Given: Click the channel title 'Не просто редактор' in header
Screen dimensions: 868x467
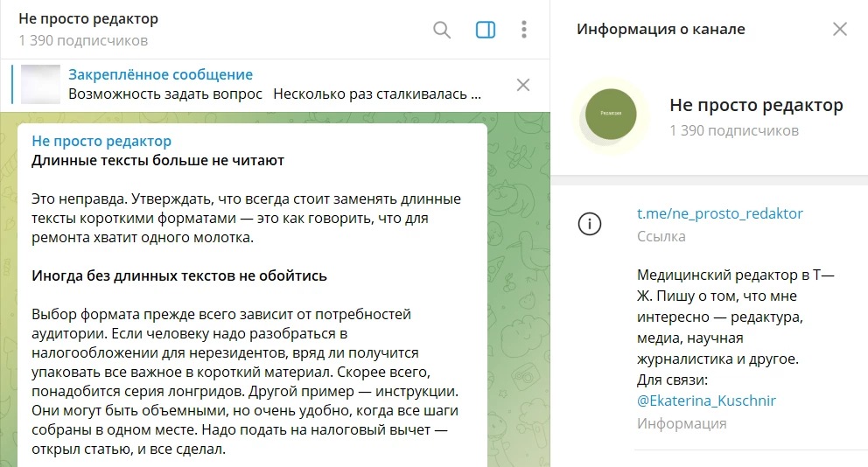Looking at the screenshot, I should pos(88,19).
